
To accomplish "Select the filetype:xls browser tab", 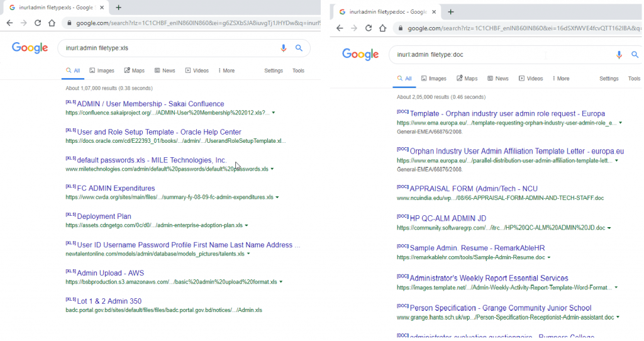I will click(56, 8).
